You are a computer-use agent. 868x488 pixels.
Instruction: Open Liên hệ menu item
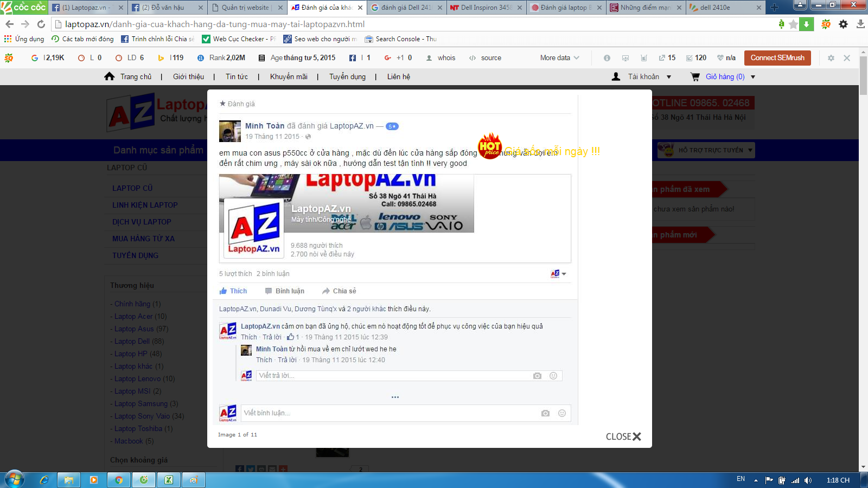click(x=398, y=76)
